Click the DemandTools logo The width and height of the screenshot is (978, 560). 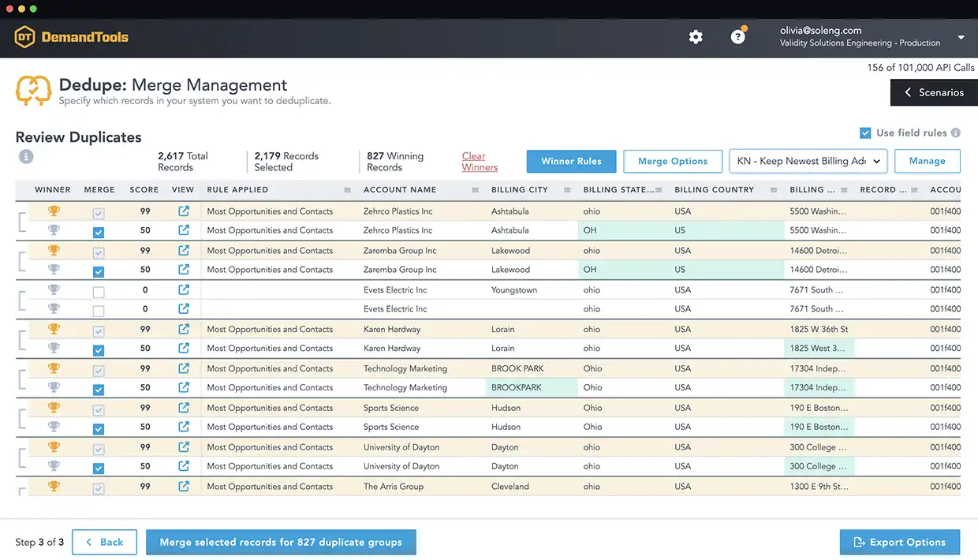click(71, 36)
